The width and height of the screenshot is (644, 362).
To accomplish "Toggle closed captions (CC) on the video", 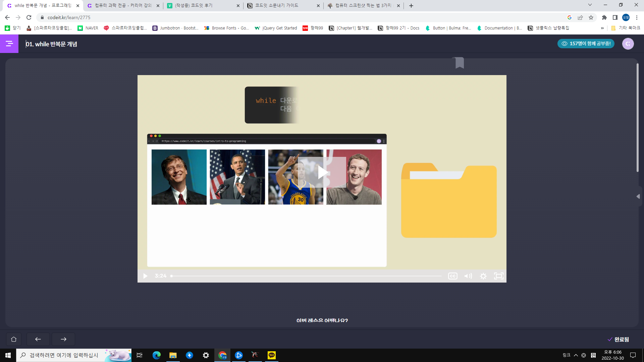I will click(x=452, y=276).
